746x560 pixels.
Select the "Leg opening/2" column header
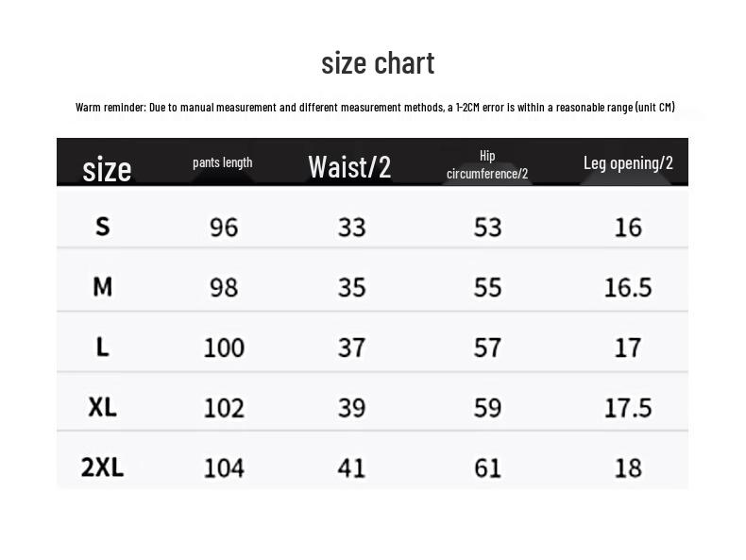click(628, 163)
